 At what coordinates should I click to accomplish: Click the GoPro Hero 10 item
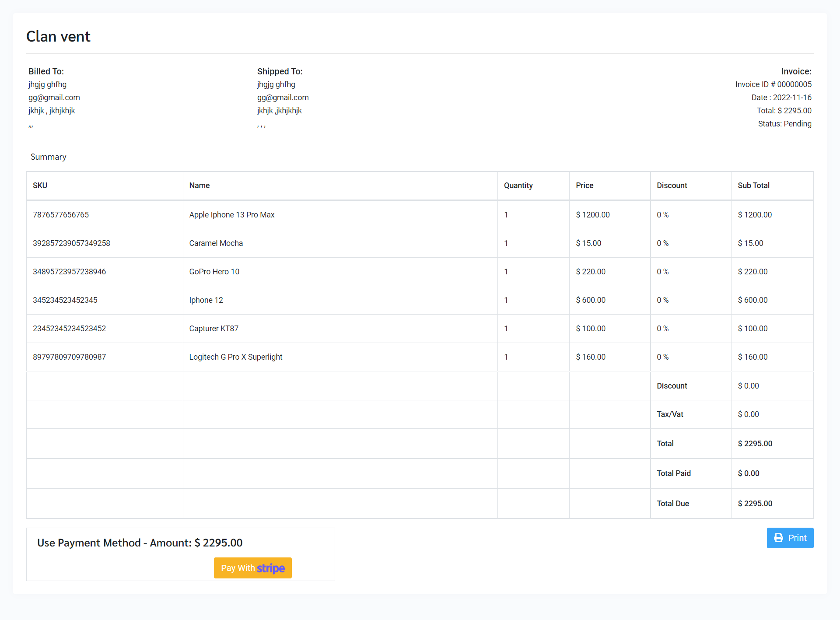point(214,272)
